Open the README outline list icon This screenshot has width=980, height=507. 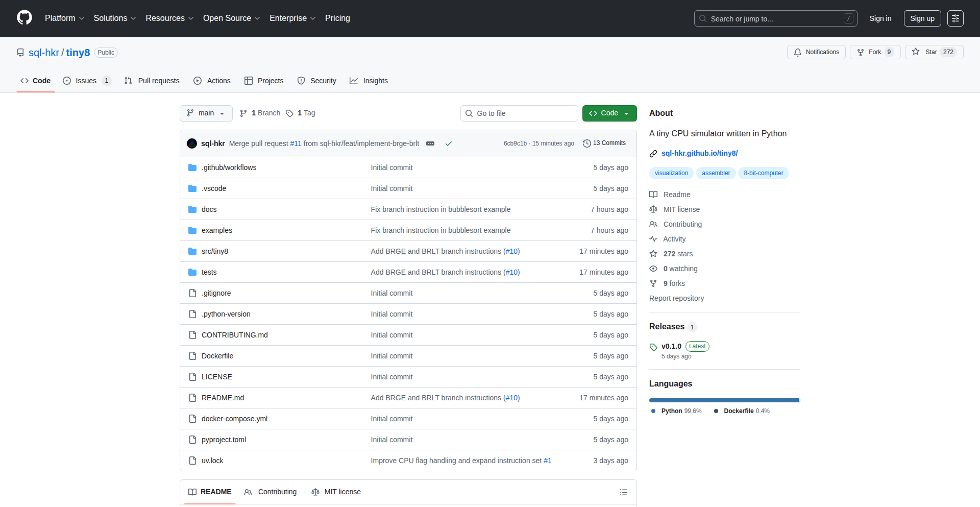click(x=623, y=492)
